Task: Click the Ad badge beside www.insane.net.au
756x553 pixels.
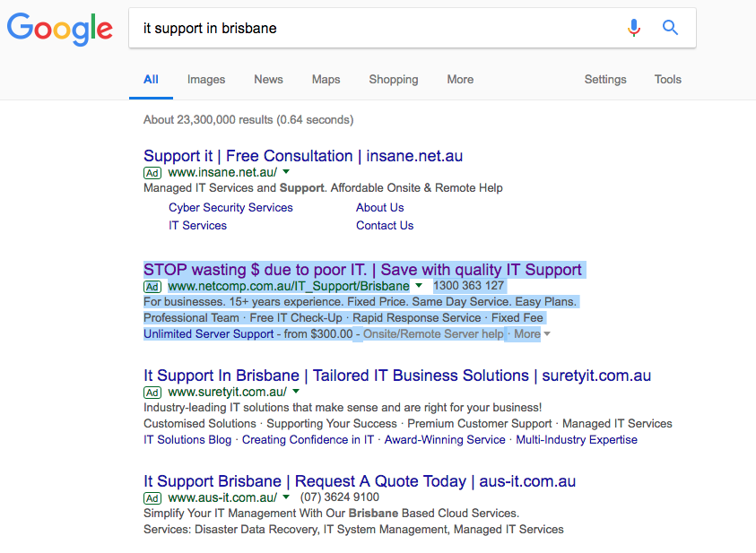Action: tap(152, 173)
